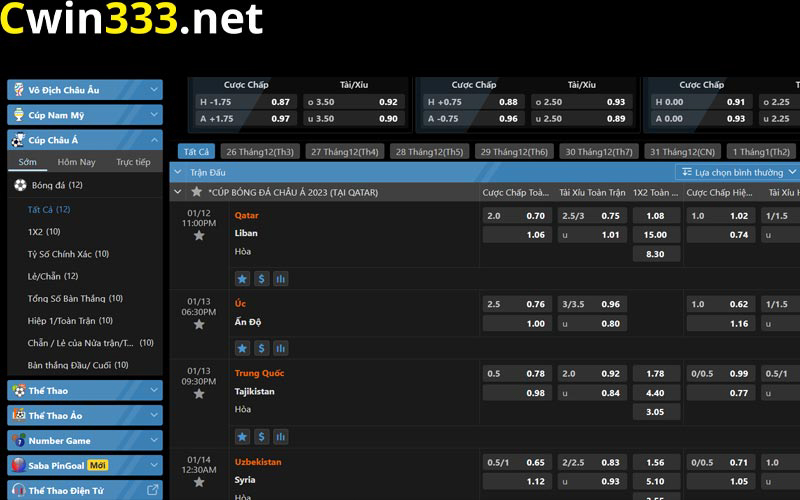Expand the Cúp Nam Mỹ section
The image size is (800, 500).
point(154,115)
